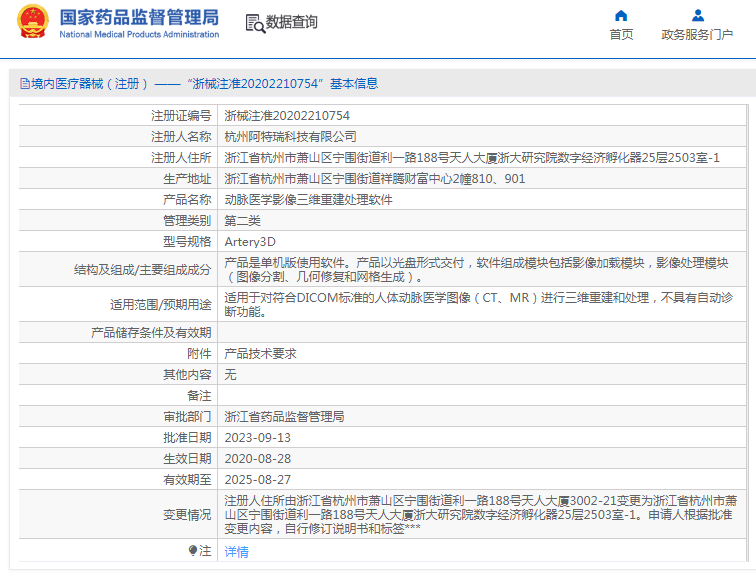Click the 备注 row label
The image size is (756, 578).
click(x=199, y=396)
